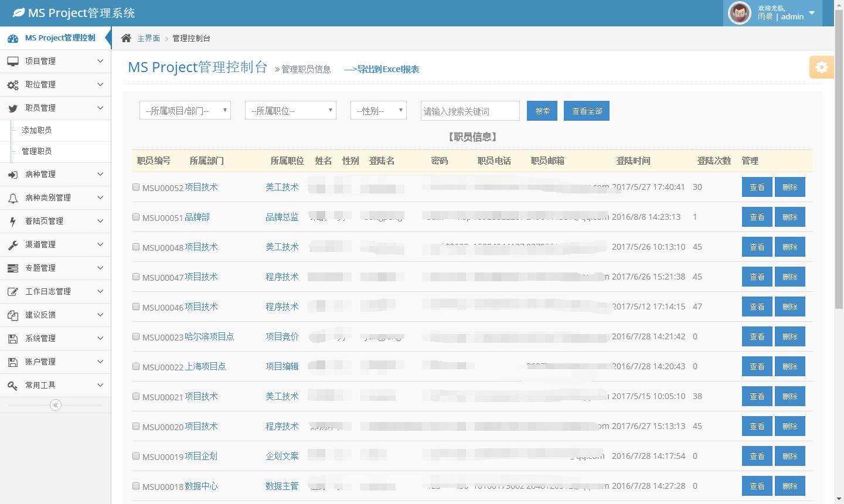Click the wrench icon beside 渠道管理
Viewport: 844px width, 504px height.
pyautogui.click(x=13, y=245)
